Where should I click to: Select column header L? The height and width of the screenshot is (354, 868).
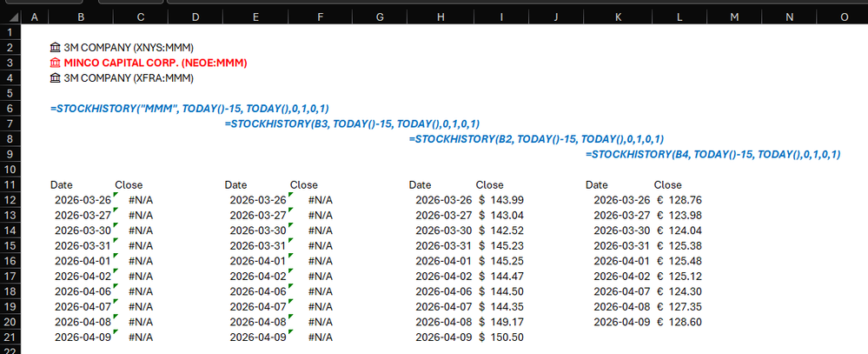[679, 17]
